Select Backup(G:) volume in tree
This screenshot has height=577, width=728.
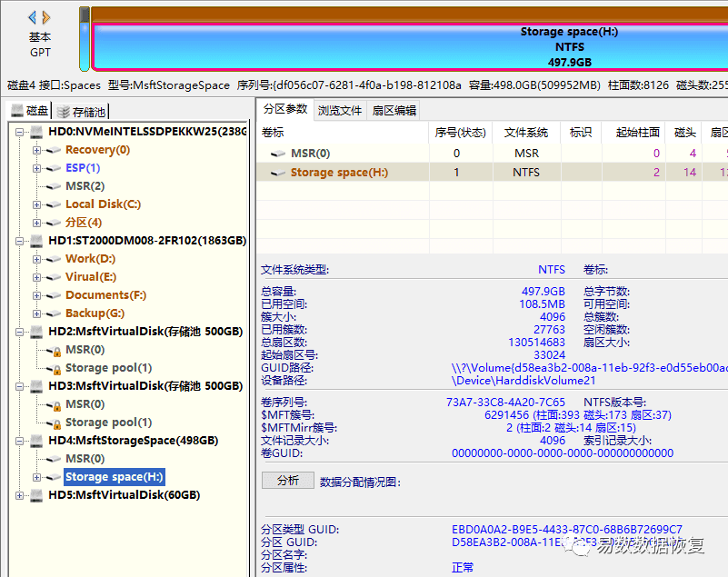pyautogui.click(x=95, y=313)
